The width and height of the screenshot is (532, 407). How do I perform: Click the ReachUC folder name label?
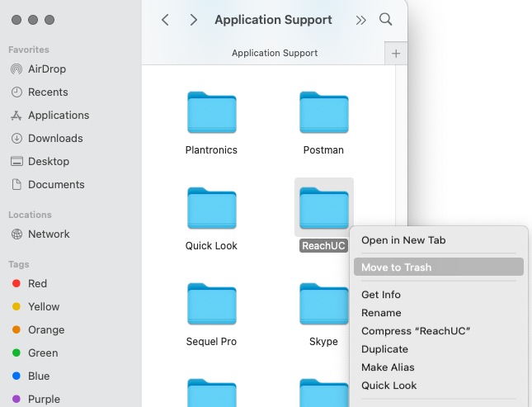[x=323, y=246]
